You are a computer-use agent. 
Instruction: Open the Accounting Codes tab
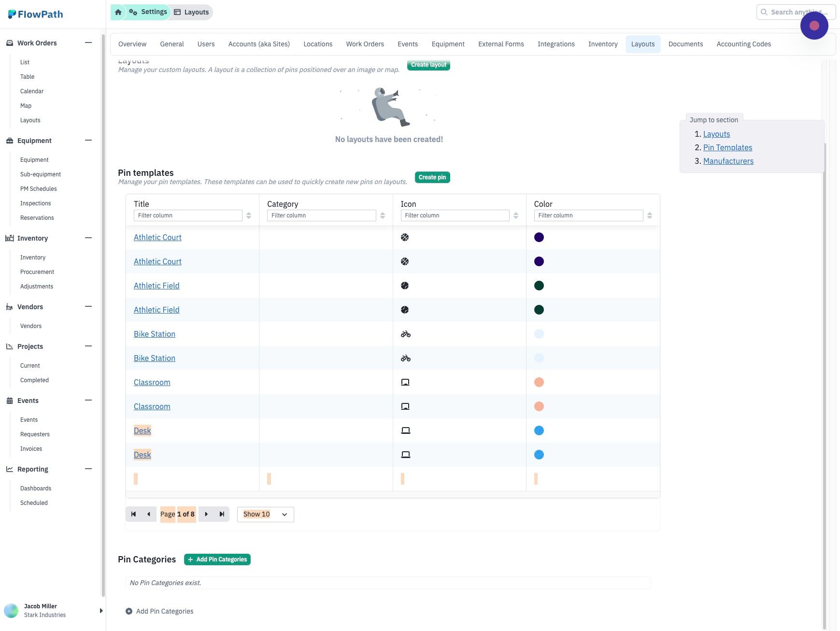click(743, 44)
